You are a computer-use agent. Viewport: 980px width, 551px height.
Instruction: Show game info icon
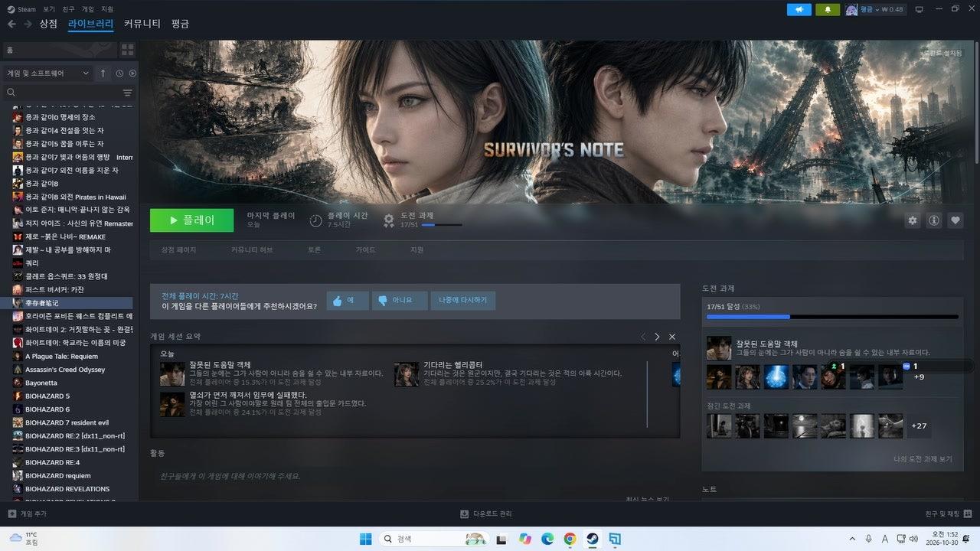coord(933,220)
